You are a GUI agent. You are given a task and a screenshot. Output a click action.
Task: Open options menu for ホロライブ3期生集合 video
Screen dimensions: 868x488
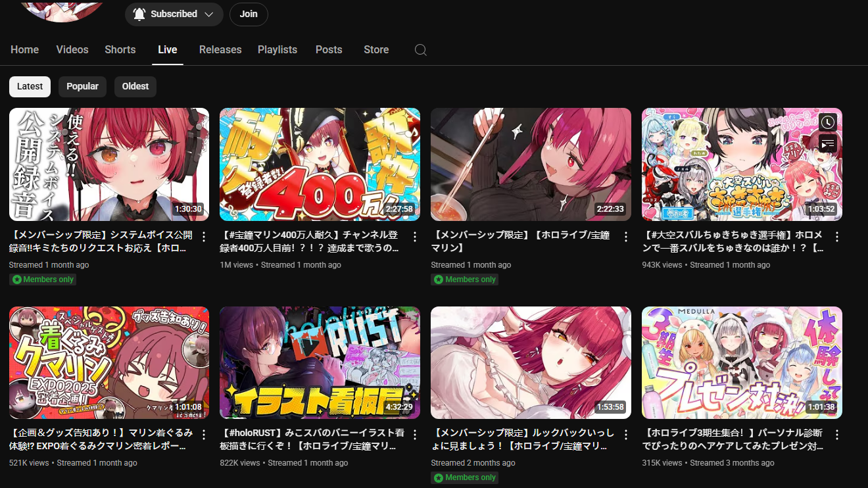click(837, 435)
